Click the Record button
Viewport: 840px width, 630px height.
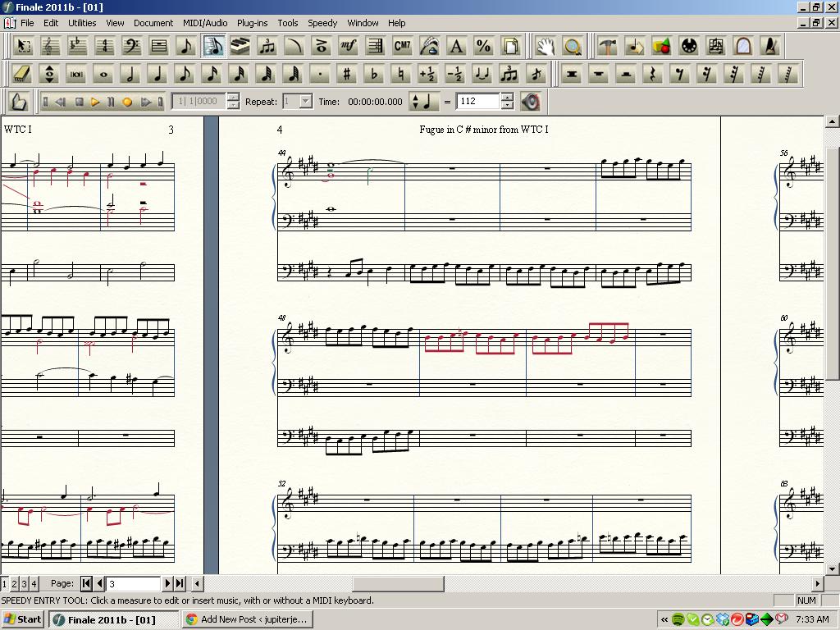pyautogui.click(x=127, y=102)
